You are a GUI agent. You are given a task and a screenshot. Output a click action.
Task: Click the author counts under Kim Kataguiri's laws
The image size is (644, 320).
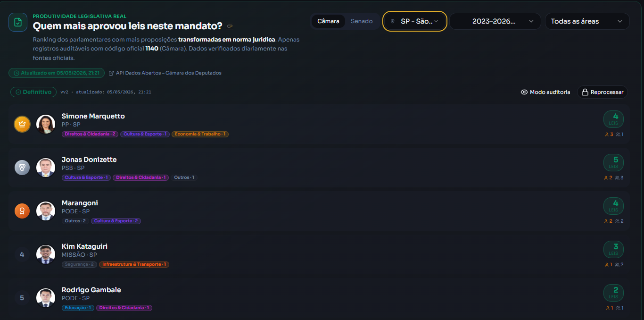tap(614, 265)
